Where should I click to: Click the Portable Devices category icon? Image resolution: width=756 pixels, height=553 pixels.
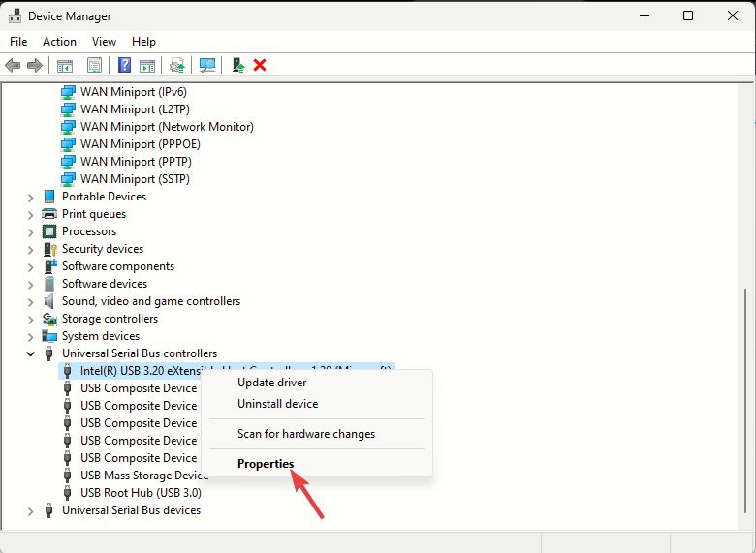49,197
